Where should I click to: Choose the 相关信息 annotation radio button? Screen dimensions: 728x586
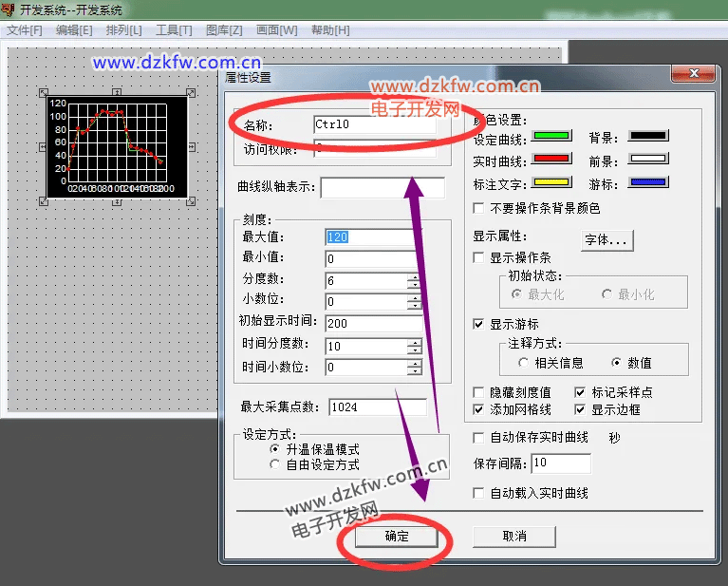(x=523, y=363)
